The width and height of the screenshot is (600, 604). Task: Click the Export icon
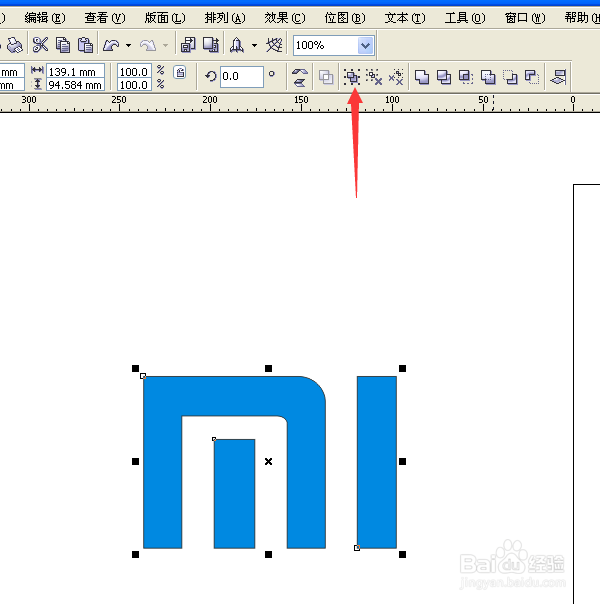[211, 45]
